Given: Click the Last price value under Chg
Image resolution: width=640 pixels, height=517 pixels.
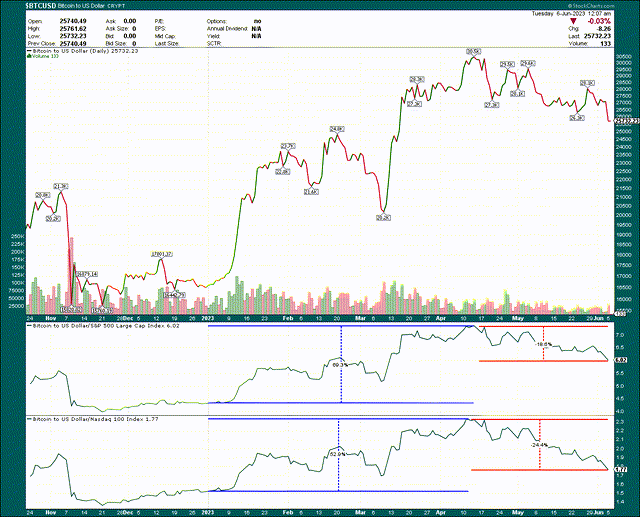Looking at the screenshot, I should [597, 36].
